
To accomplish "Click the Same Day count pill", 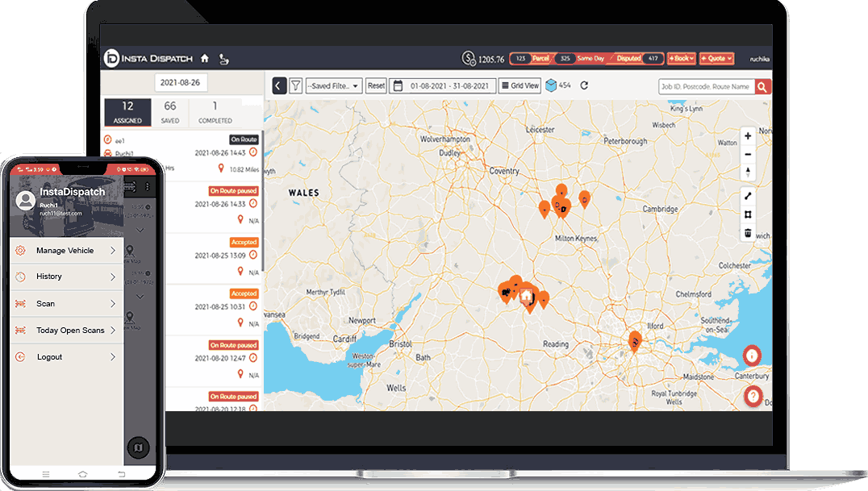I will (x=581, y=58).
